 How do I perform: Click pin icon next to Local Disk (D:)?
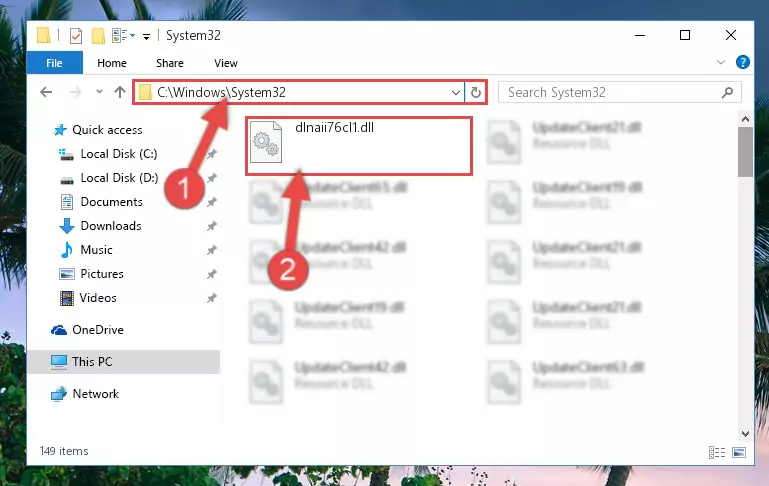click(211, 178)
